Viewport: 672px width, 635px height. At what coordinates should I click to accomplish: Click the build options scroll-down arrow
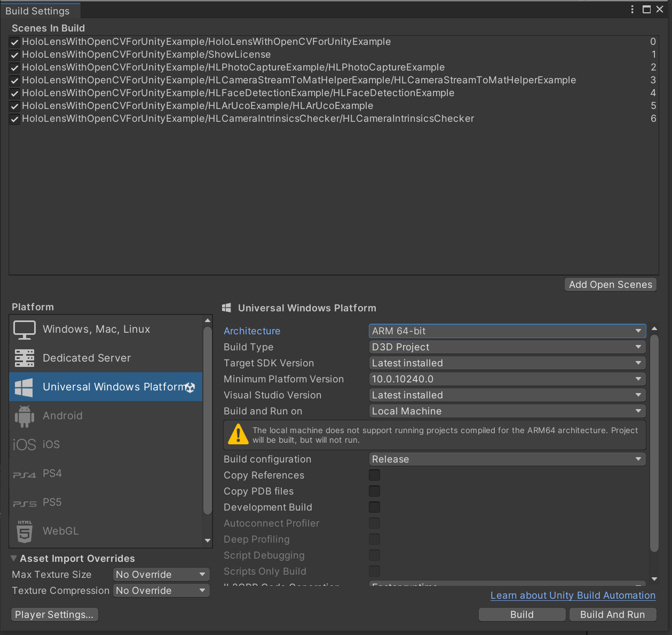[654, 579]
